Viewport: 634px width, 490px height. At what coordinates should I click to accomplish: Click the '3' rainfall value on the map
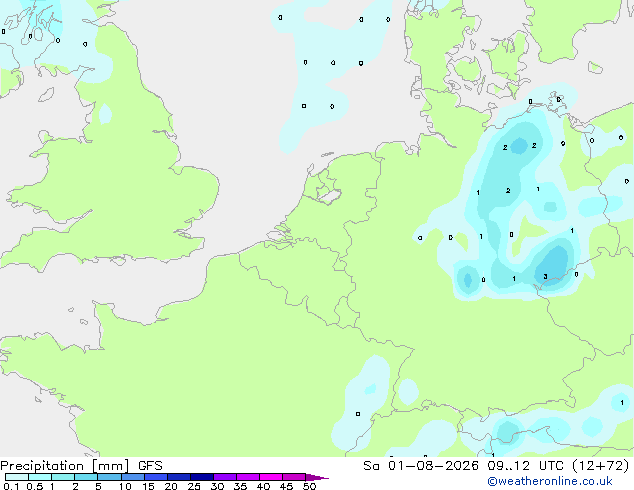[x=545, y=277]
